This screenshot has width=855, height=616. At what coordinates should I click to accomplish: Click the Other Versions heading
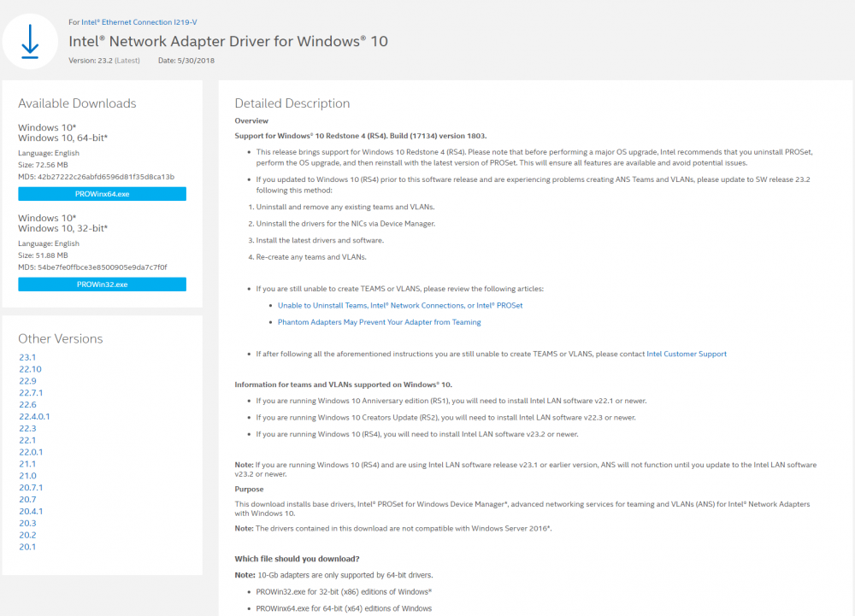61,339
